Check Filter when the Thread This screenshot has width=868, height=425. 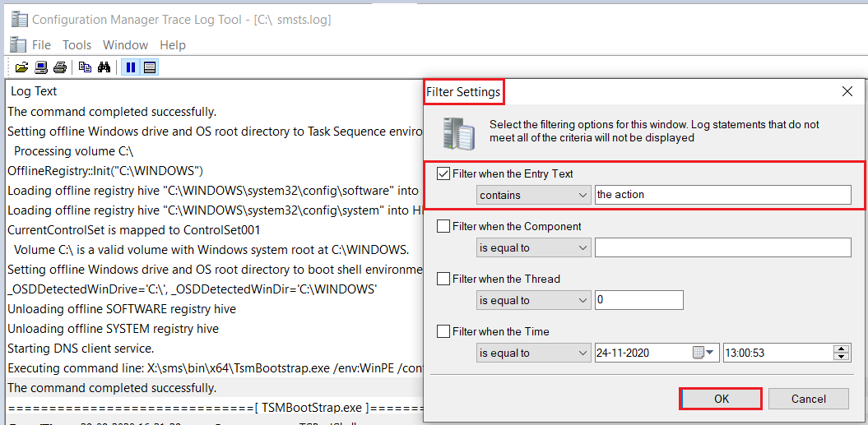(x=443, y=279)
